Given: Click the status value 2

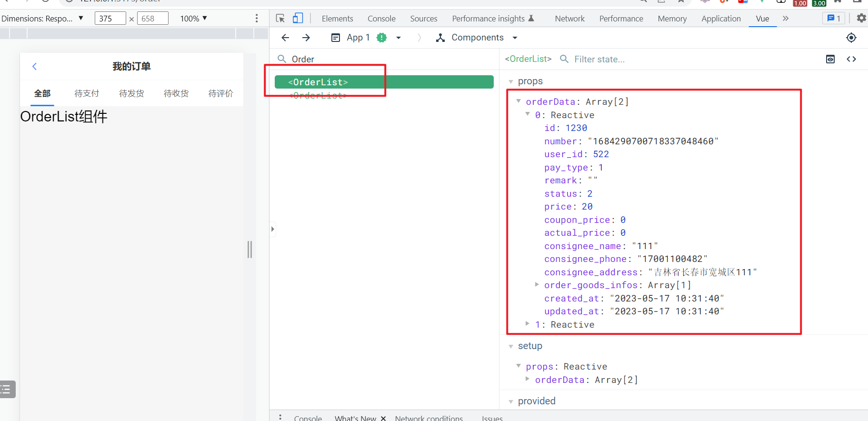Looking at the screenshot, I should (x=589, y=193).
